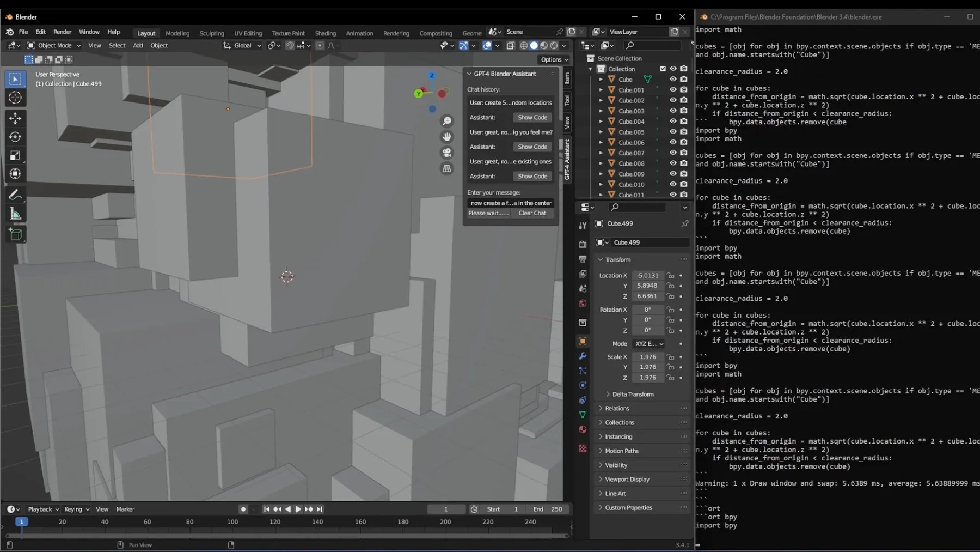Click the Clear Chat button

click(x=532, y=213)
